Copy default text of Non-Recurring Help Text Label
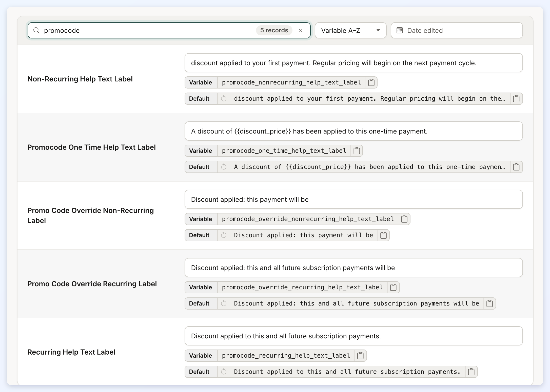The height and width of the screenshot is (392, 550). (x=516, y=99)
